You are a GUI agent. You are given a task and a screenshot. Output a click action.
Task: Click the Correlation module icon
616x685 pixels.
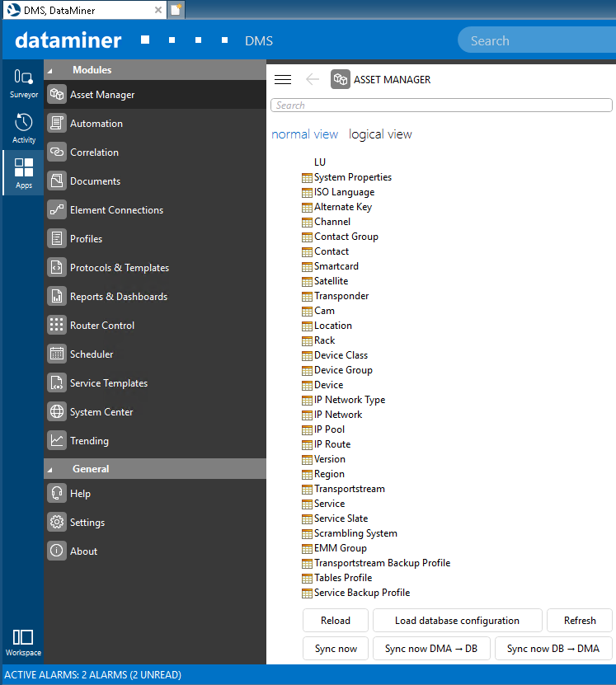point(57,152)
